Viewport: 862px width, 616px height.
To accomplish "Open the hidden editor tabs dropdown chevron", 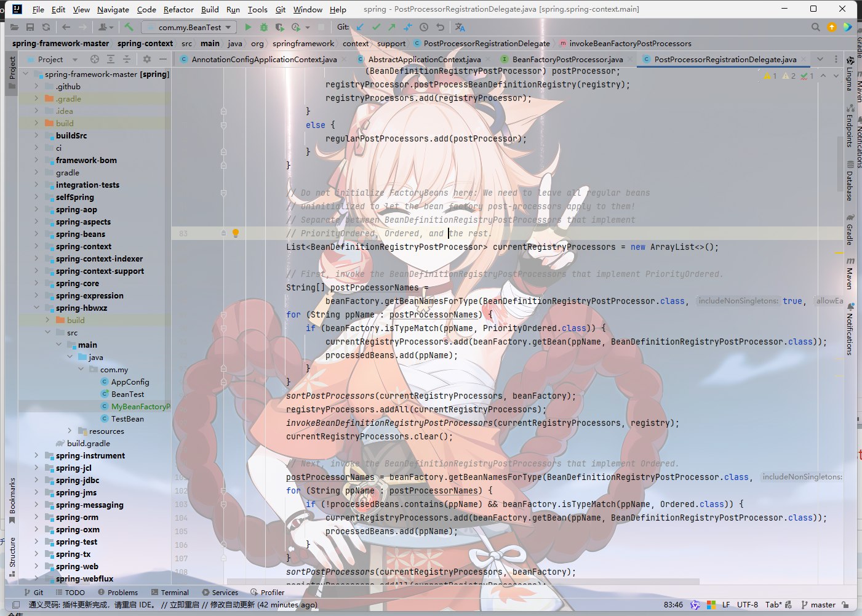I will (820, 59).
